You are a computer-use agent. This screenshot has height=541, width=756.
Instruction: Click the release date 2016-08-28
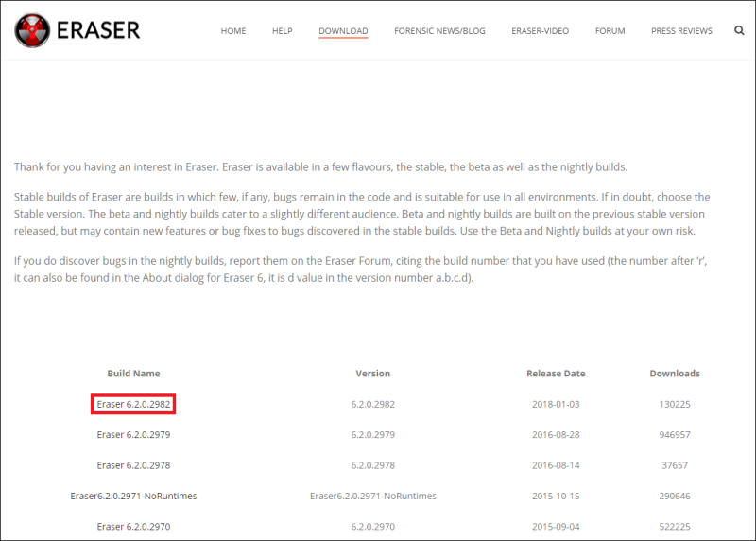point(556,435)
